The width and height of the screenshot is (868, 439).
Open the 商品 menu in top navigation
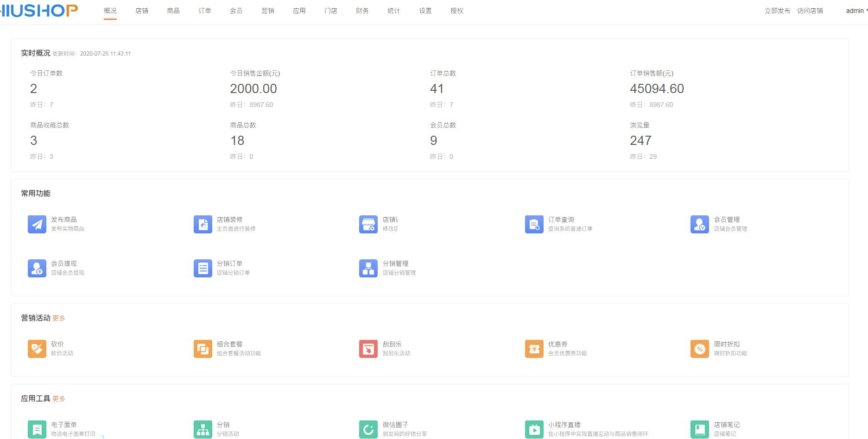[x=173, y=11]
